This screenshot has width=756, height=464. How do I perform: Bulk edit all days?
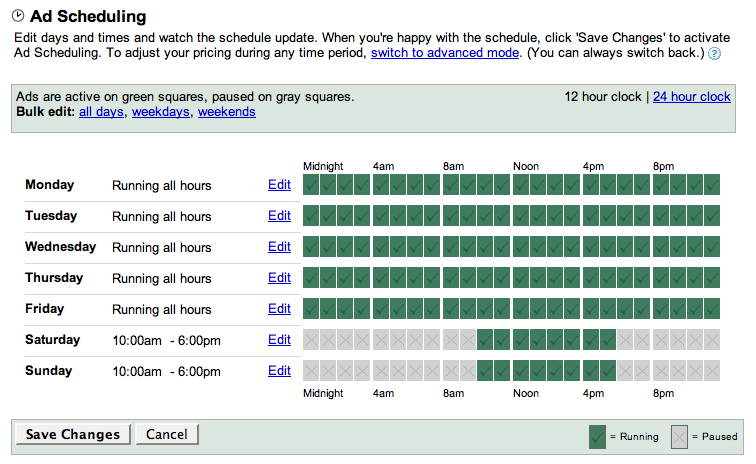102,112
